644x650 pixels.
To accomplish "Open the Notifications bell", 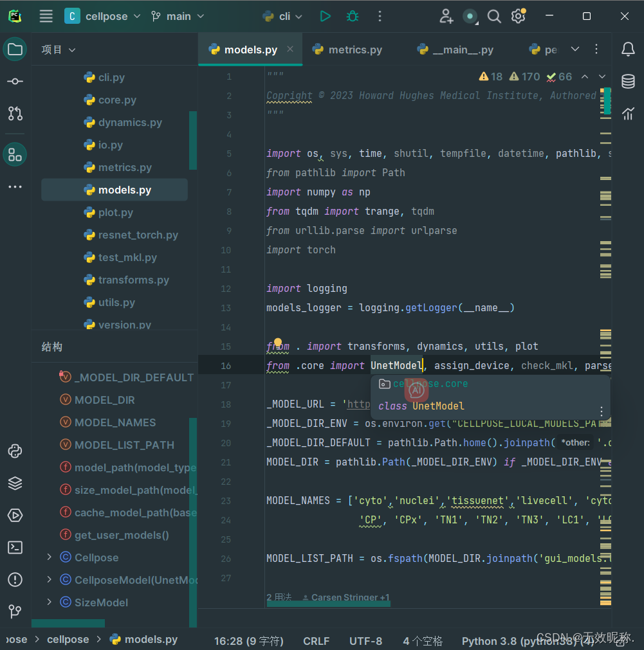I will pyautogui.click(x=628, y=50).
